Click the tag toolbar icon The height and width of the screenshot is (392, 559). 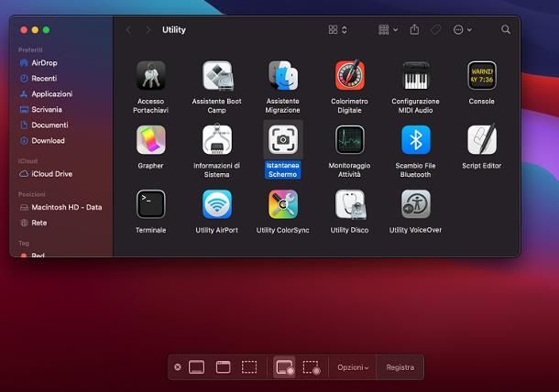click(x=435, y=29)
